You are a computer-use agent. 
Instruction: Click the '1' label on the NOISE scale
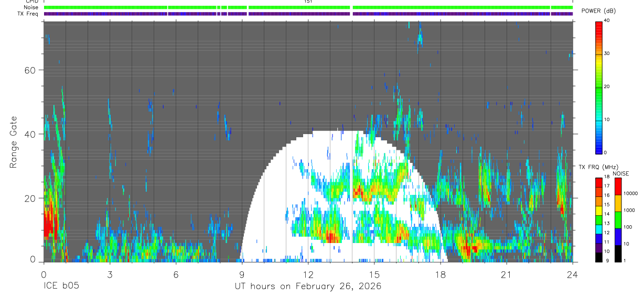coord(626,260)
